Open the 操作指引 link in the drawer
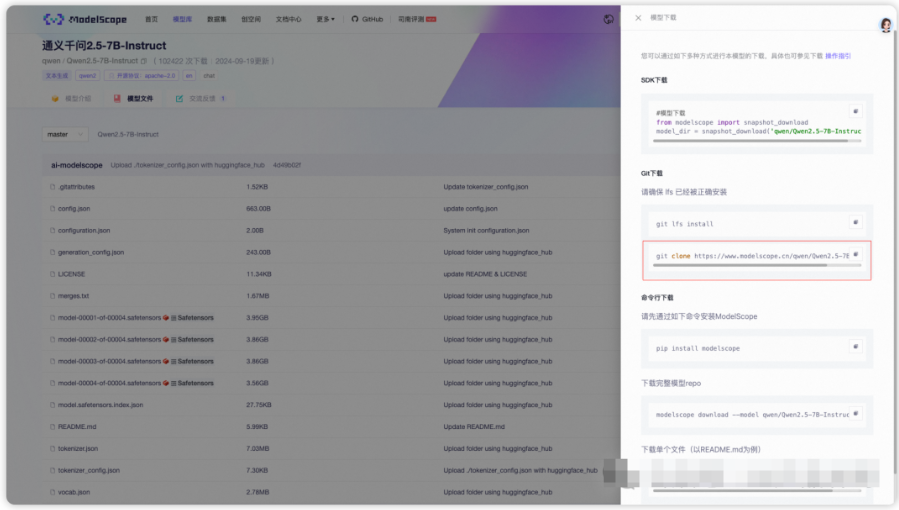899x510 pixels. tap(838, 56)
